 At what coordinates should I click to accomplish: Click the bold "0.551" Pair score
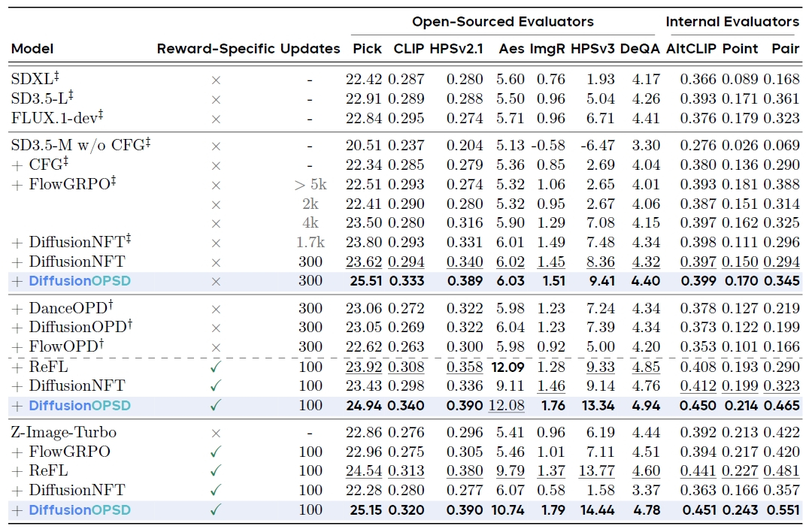click(783, 510)
